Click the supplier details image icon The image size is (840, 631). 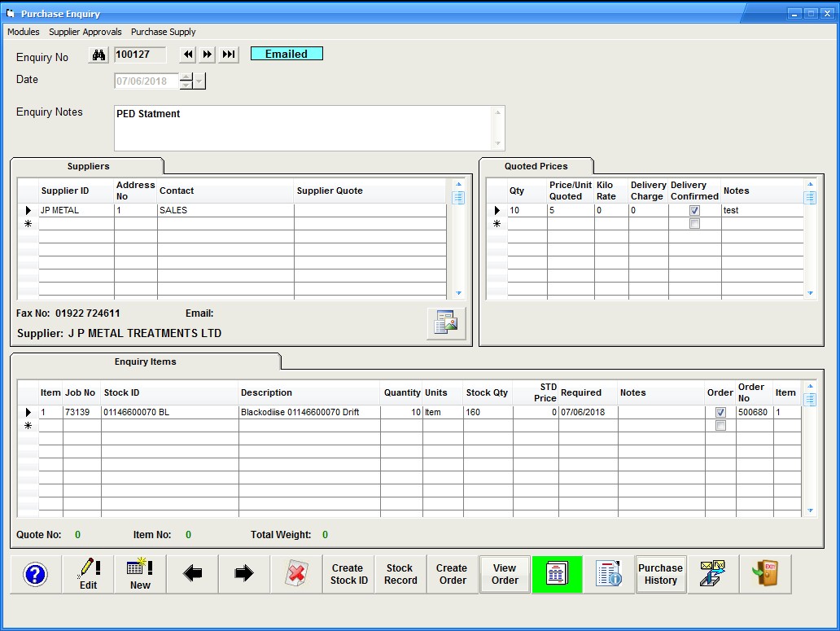click(446, 323)
